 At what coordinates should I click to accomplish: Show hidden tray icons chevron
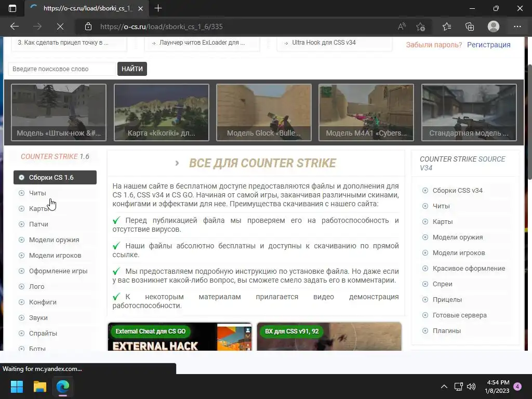[x=444, y=387]
